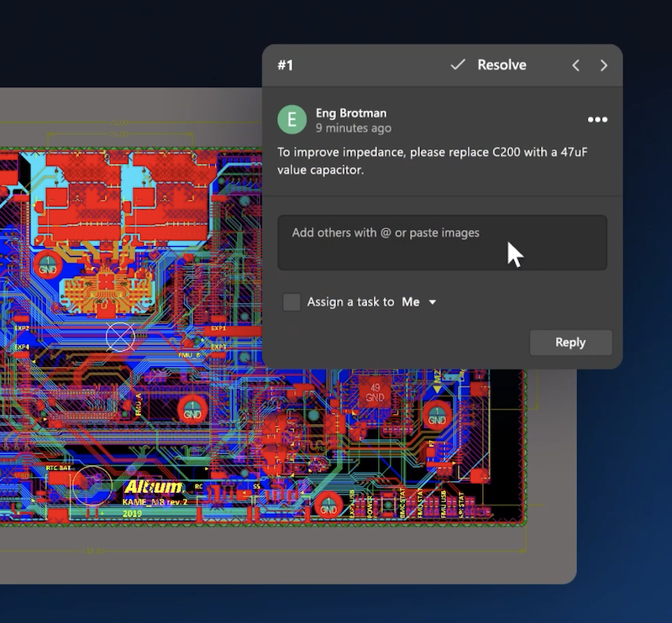672x623 pixels.
Task: Select the GND pad at the bottom edge
Action: (328, 506)
